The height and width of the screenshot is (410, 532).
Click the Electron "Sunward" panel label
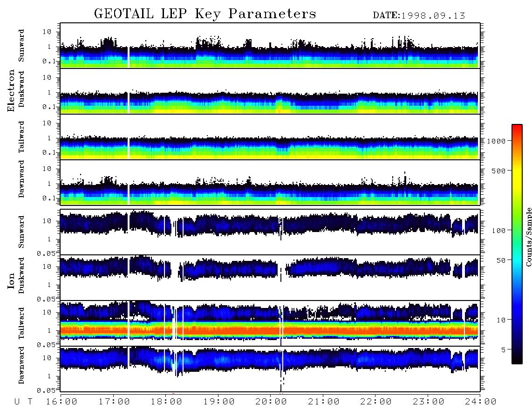pyautogui.click(x=21, y=46)
